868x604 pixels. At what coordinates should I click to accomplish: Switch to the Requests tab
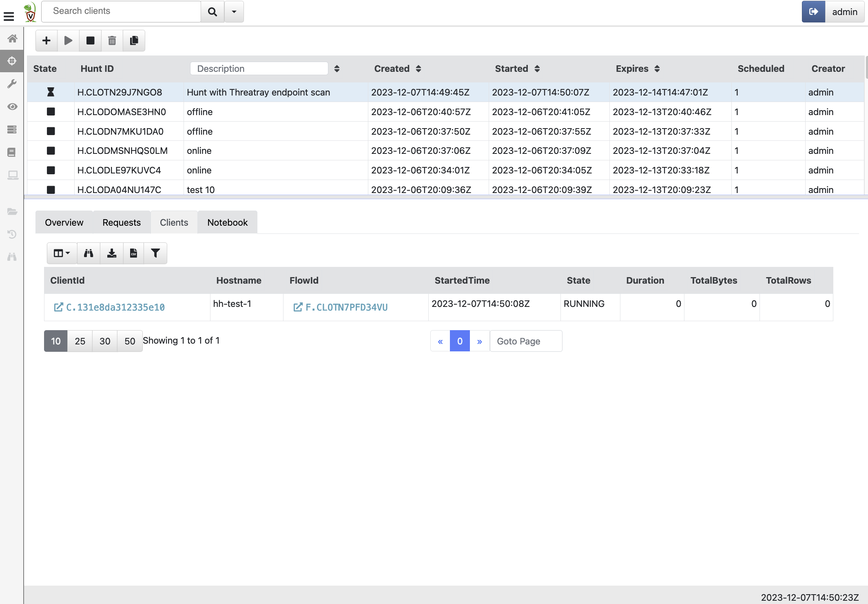pos(122,222)
